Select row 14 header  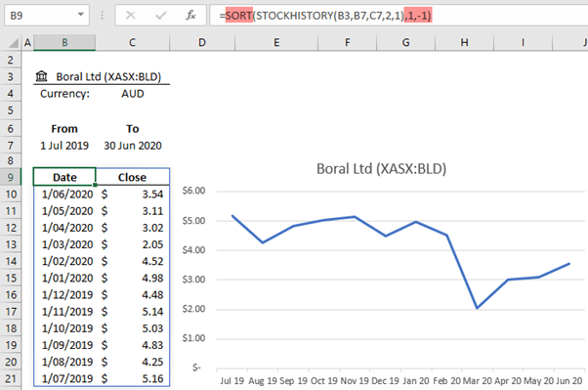[x=11, y=261]
